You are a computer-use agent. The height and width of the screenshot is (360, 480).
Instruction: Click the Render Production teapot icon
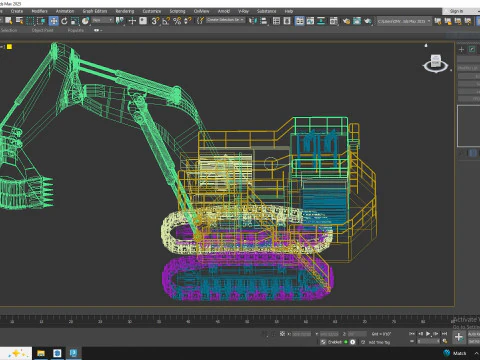[368, 21]
